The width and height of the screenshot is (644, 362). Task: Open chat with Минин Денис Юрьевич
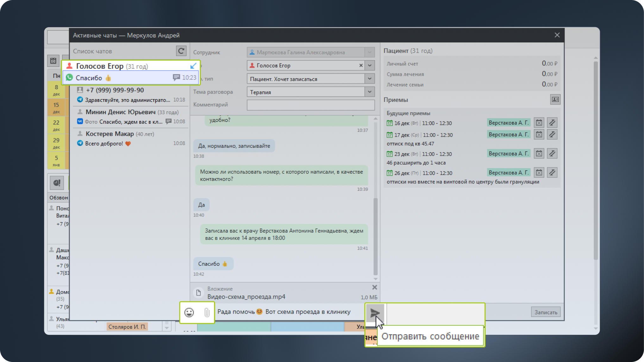[x=130, y=116]
